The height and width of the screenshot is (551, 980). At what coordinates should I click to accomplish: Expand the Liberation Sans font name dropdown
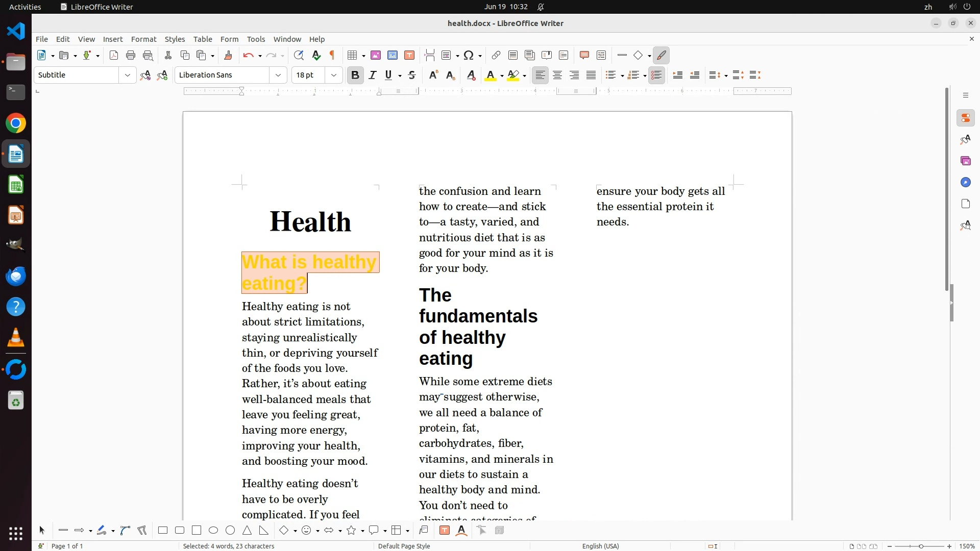(x=278, y=76)
